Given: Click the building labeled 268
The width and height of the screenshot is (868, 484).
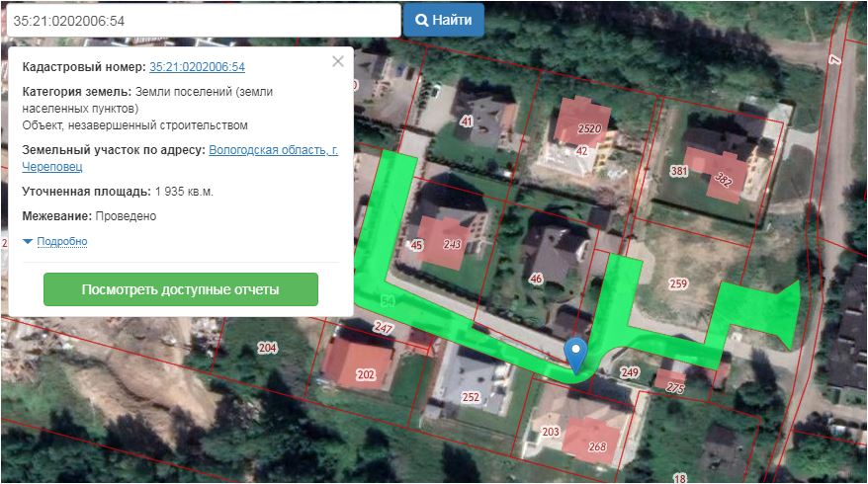Looking at the screenshot, I should pos(597,446).
